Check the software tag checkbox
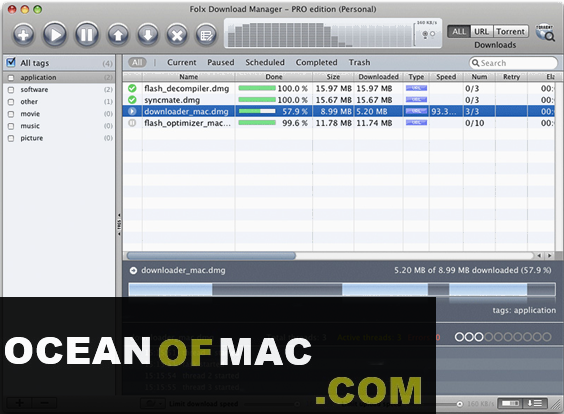 click(x=11, y=90)
